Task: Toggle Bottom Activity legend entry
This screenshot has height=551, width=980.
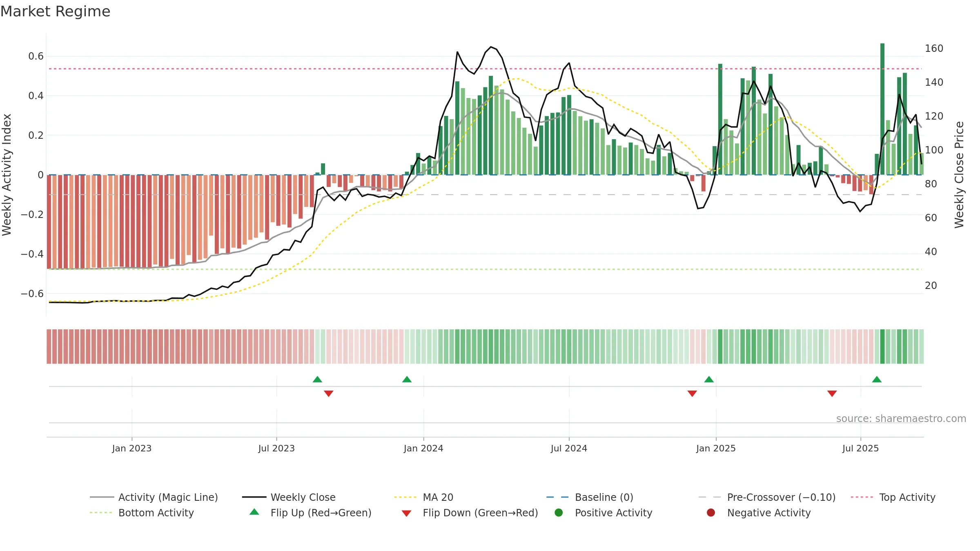Action: (x=142, y=513)
